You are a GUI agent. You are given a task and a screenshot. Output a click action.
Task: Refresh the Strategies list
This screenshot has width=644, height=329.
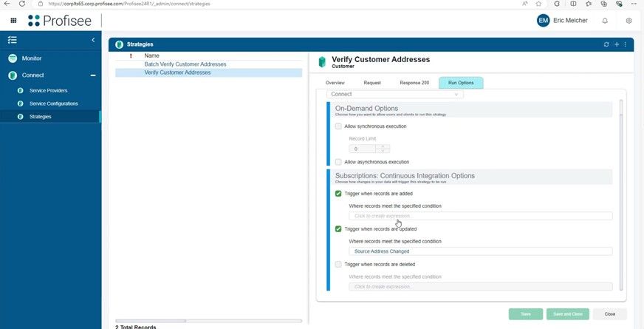(606, 44)
